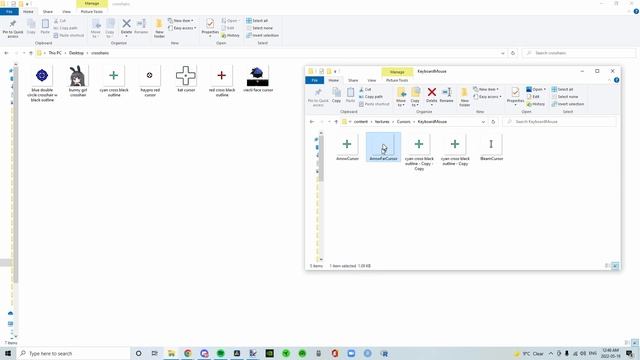The width and height of the screenshot is (640, 360).
Task: Select the kat cursor file
Action: click(x=186, y=79)
